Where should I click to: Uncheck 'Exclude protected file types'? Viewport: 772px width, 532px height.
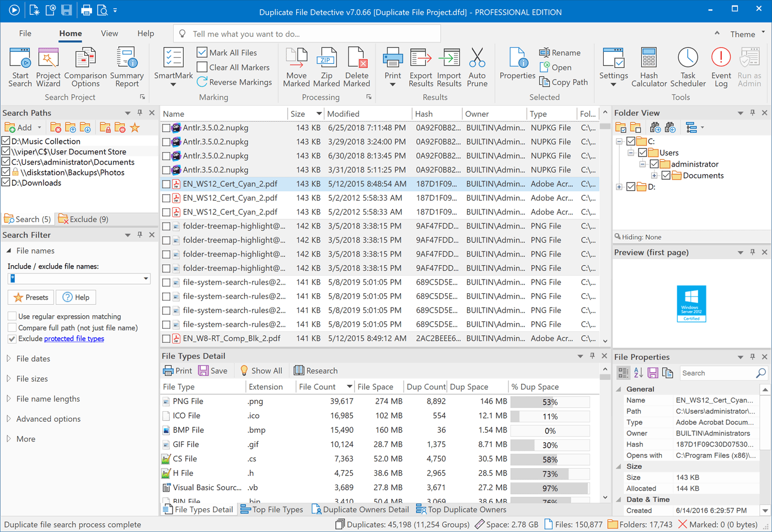12,339
